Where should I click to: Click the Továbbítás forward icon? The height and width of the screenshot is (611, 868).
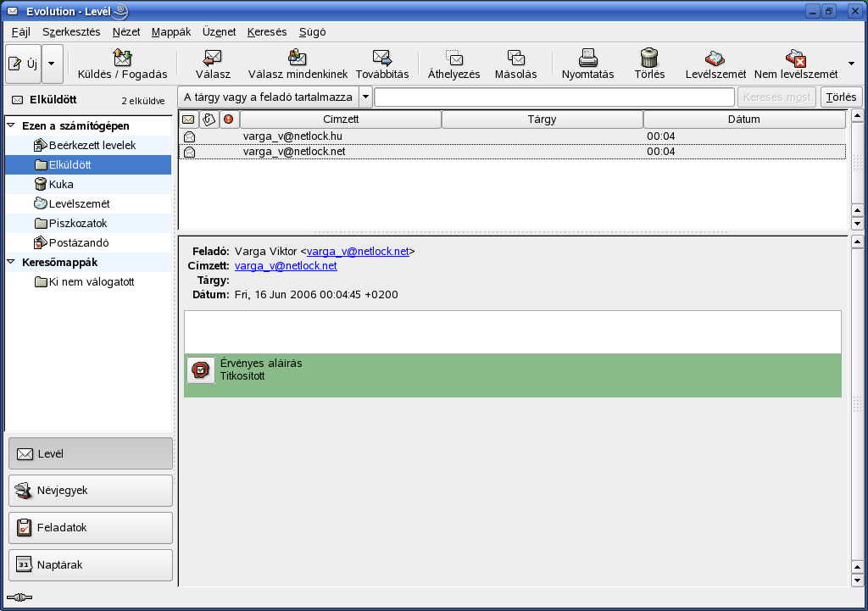click(x=382, y=57)
